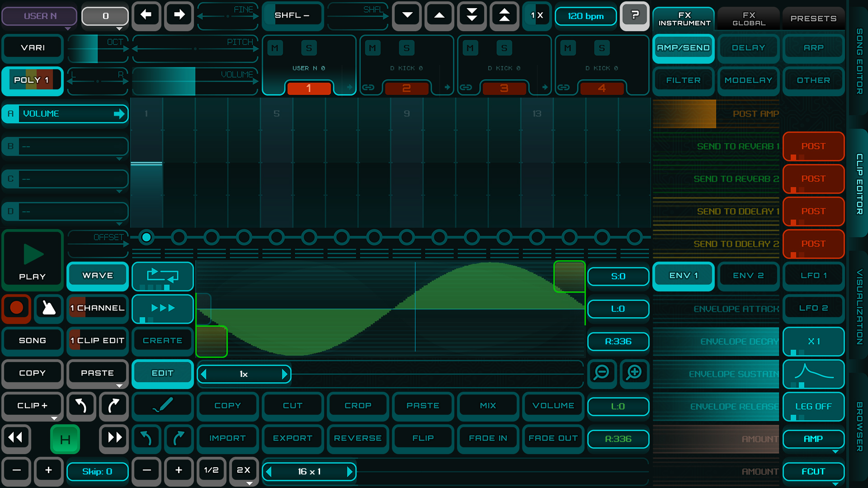This screenshot has height=488, width=868.
Task: Adjust the ENVELOPE DECAY slider
Action: [716, 341]
